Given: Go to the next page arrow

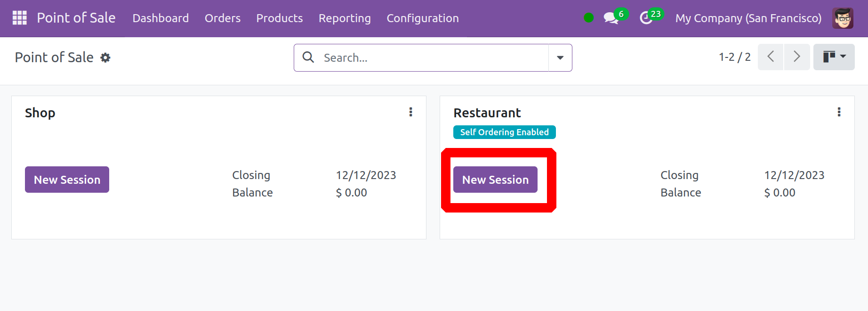Looking at the screenshot, I should (796, 57).
